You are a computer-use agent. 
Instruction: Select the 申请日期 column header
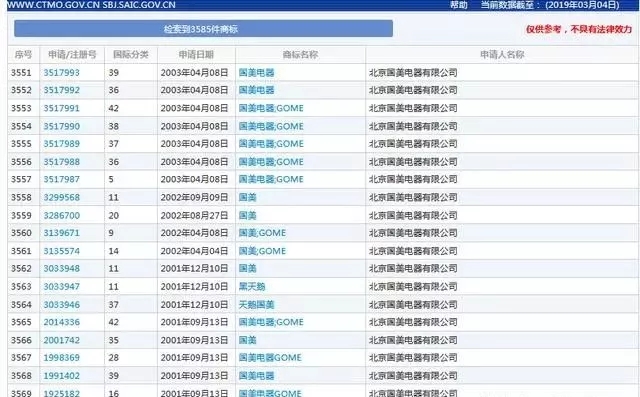point(196,55)
